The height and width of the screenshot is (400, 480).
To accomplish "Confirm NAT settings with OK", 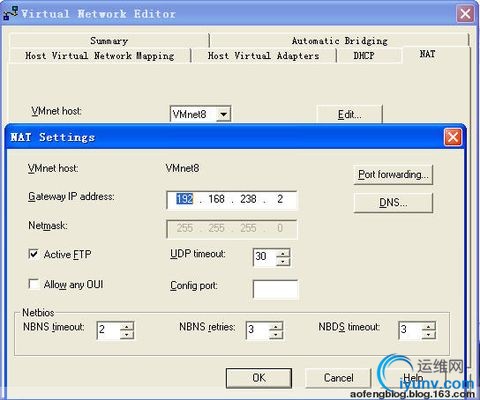I will tap(259, 378).
